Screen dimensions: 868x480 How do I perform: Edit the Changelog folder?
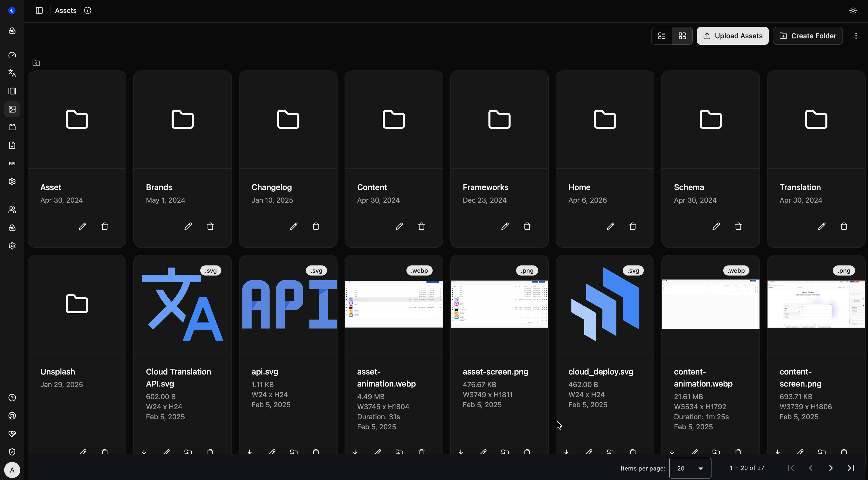pyautogui.click(x=294, y=226)
